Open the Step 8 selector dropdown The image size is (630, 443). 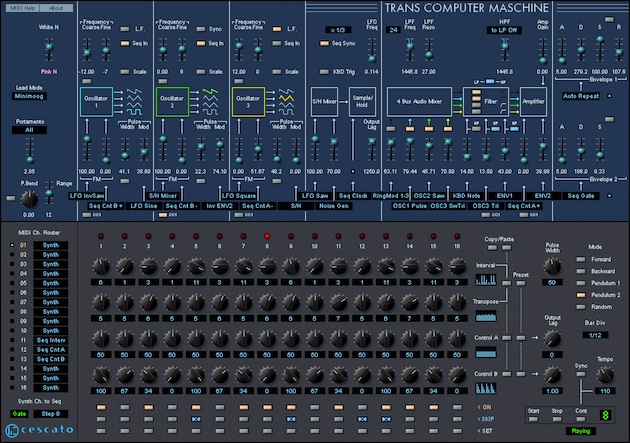(51, 414)
